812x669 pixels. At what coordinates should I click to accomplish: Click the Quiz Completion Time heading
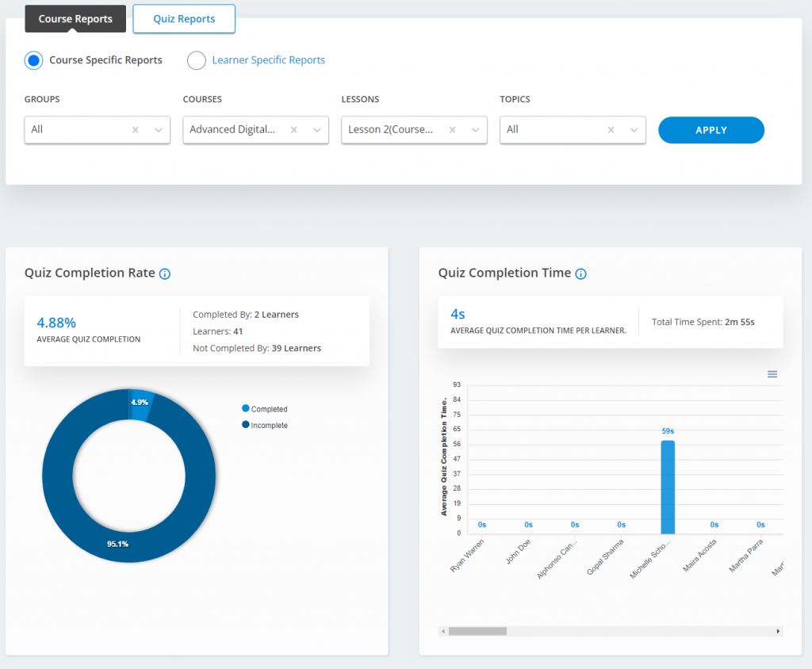[504, 273]
